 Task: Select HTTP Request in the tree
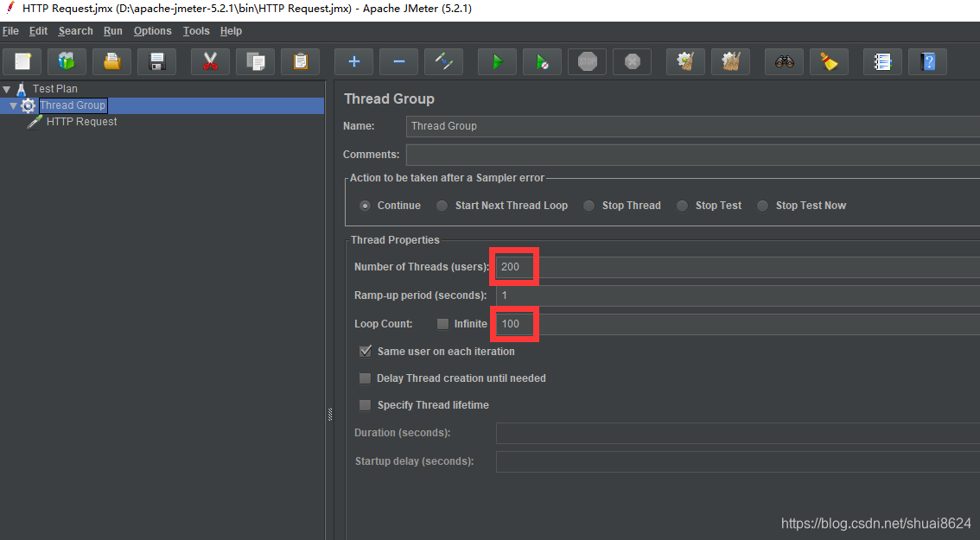(x=82, y=122)
